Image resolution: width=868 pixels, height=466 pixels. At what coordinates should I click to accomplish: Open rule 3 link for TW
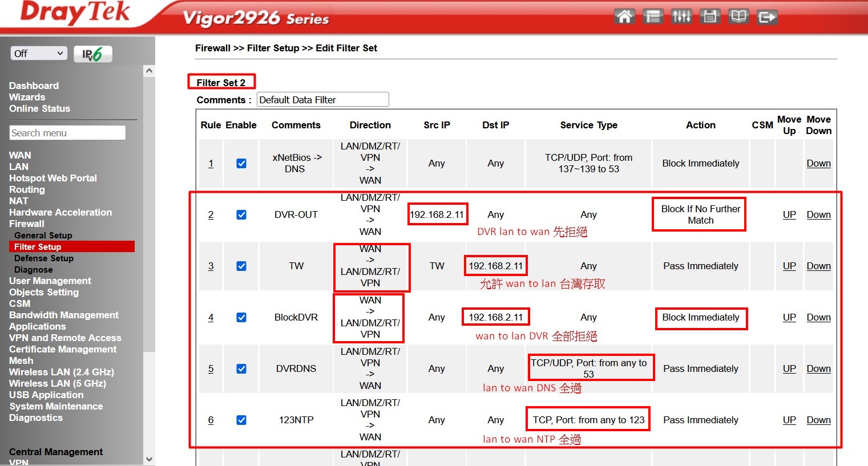point(211,266)
